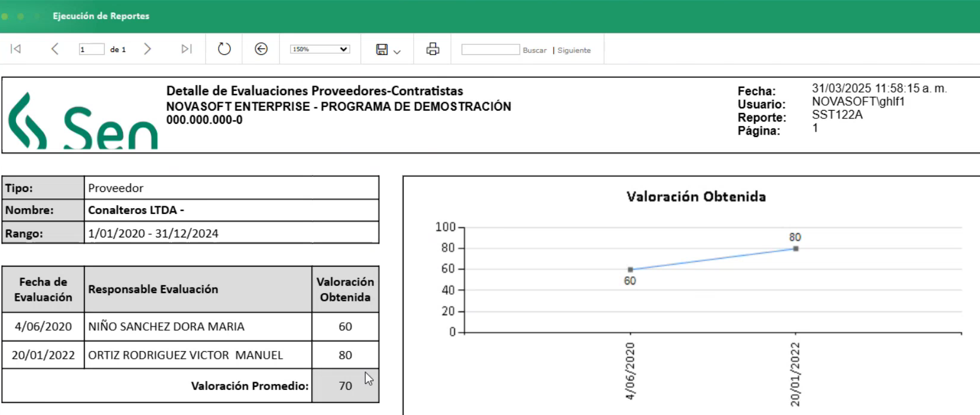The width and height of the screenshot is (980, 415).
Task: Select the title Detalle de Evaluaciones Proveedores-Contratistas
Action: (x=315, y=91)
